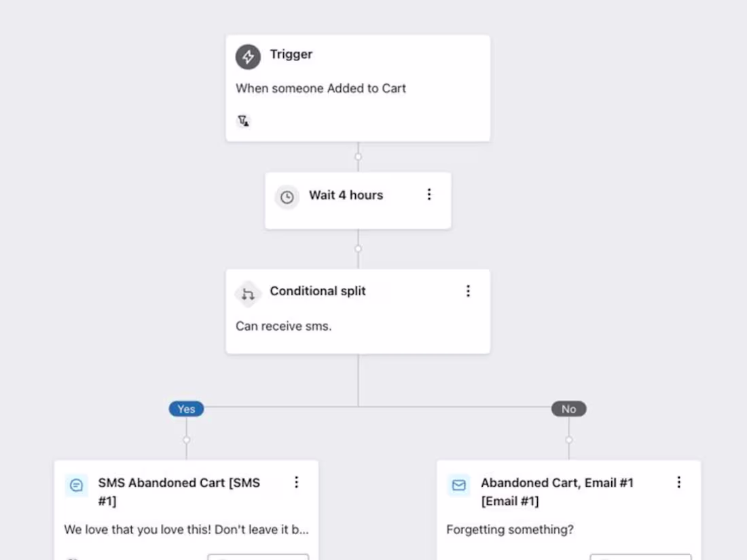The height and width of the screenshot is (560, 747).
Task: Click the Wait 4 hours clock icon
Action: [x=287, y=197]
